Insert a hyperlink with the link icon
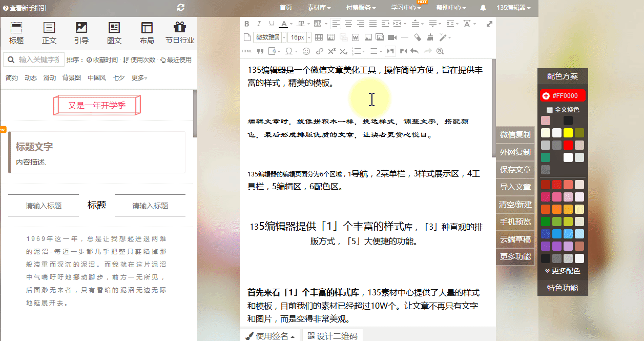 (x=319, y=51)
